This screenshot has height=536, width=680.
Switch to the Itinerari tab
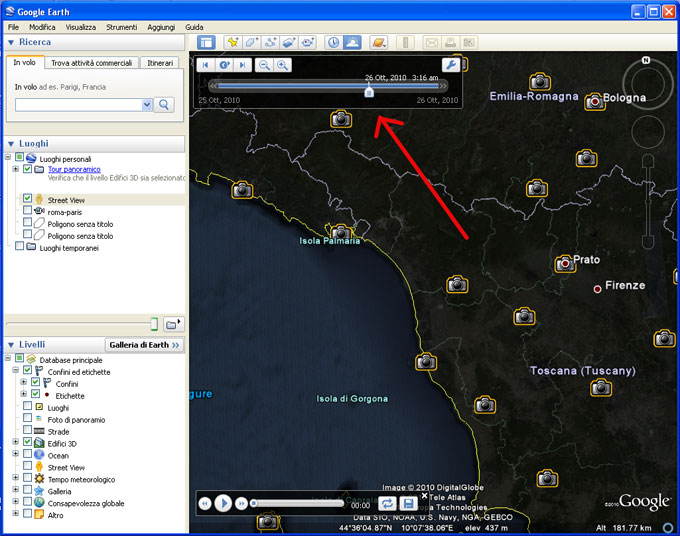coord(160,63)
